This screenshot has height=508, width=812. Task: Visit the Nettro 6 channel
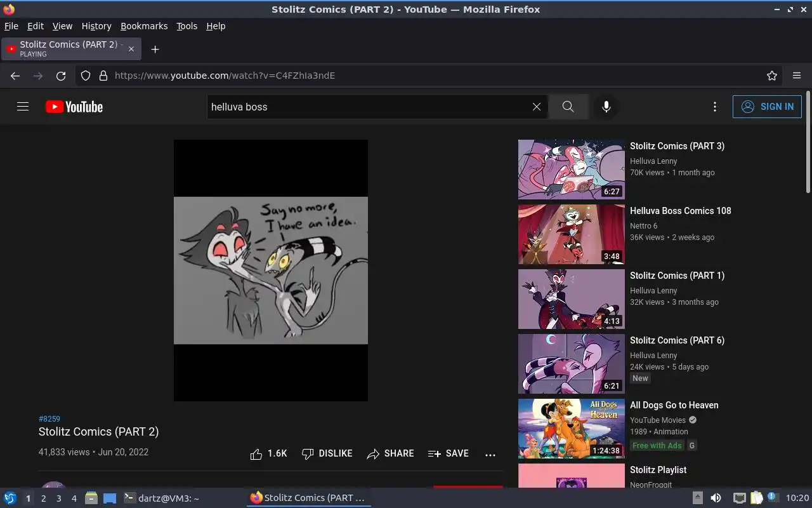(643, 226)
